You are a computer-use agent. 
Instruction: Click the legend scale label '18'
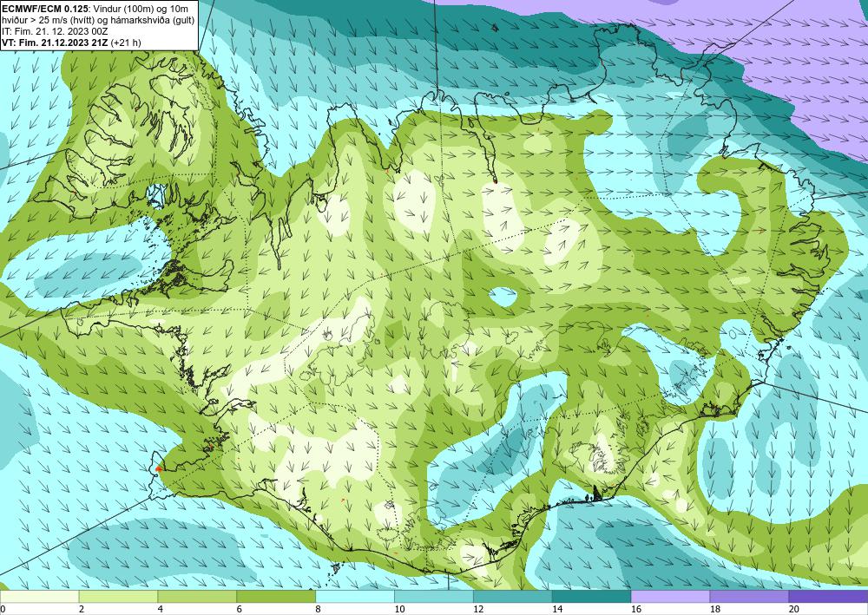tap(714, 609)
